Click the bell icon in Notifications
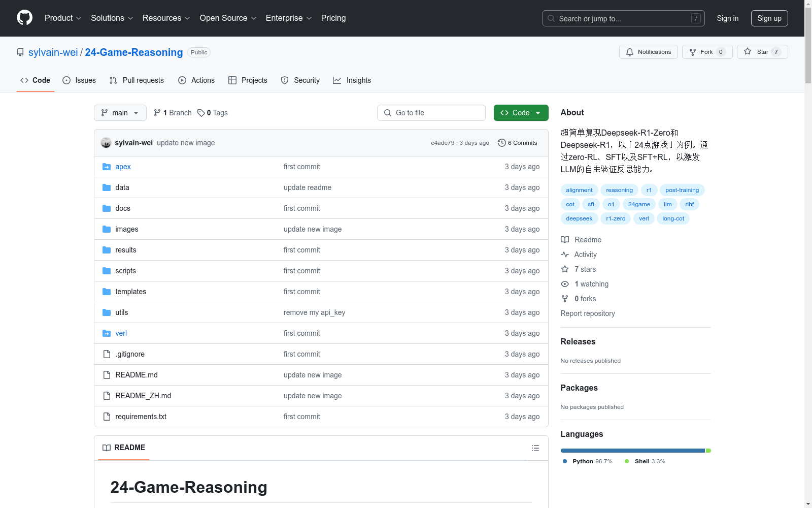Screen dimensions: 812x508 click(630, 52)
